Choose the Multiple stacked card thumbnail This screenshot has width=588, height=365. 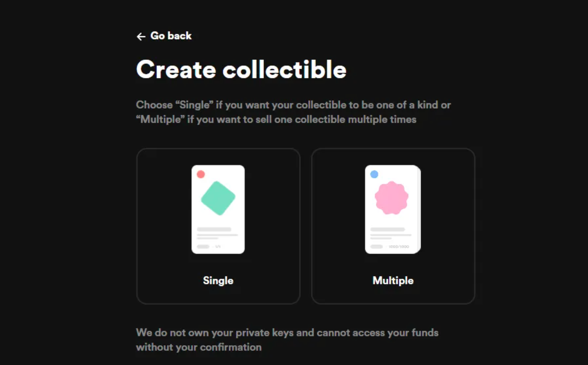click(x=393, y=209)
